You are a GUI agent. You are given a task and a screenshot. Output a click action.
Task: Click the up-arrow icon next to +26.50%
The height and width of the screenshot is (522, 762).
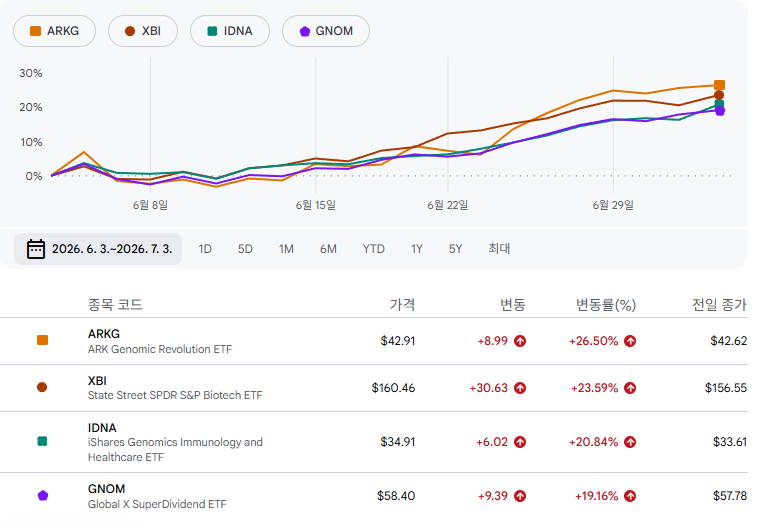630,341
